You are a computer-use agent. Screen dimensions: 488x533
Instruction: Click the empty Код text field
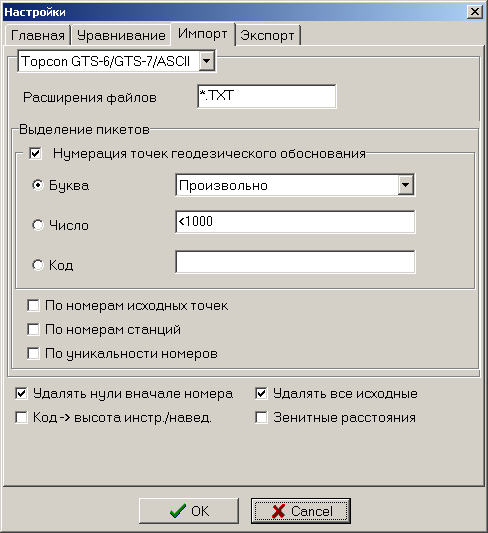tap(295, 262)
